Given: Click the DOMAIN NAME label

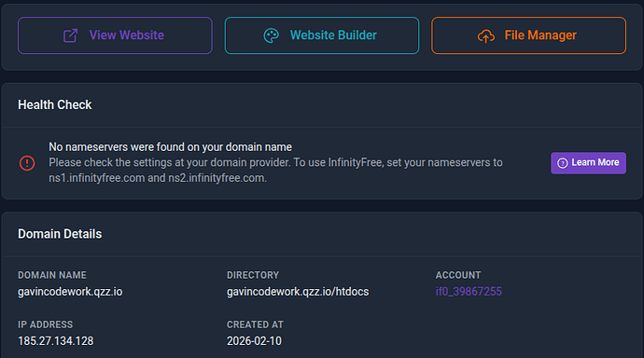Looking at the screenshot, I should [x=52, y=275].
